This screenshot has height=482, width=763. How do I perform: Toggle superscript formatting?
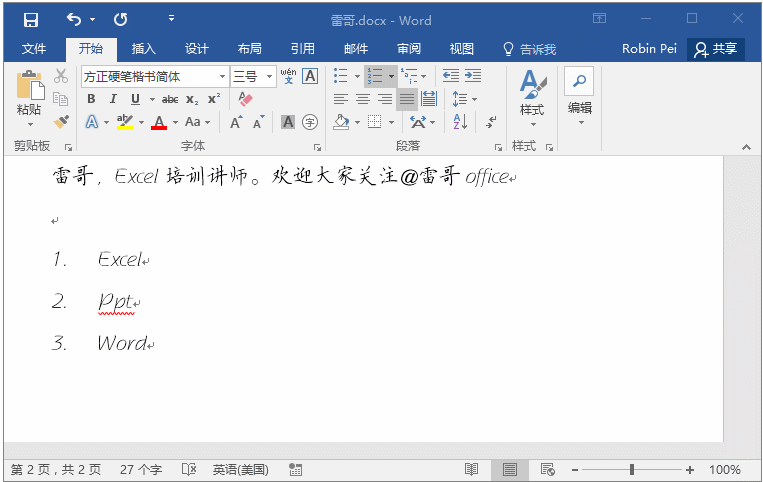[x=214, y=99]
